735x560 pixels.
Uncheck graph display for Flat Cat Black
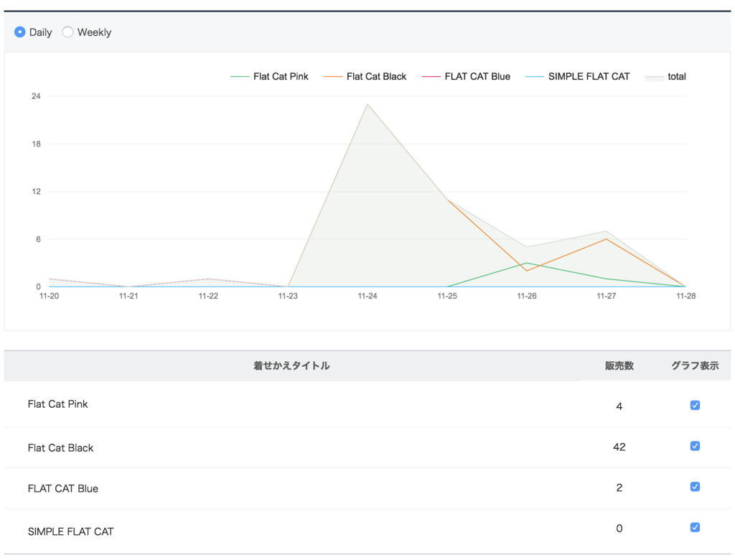click(x=695, y=446)
